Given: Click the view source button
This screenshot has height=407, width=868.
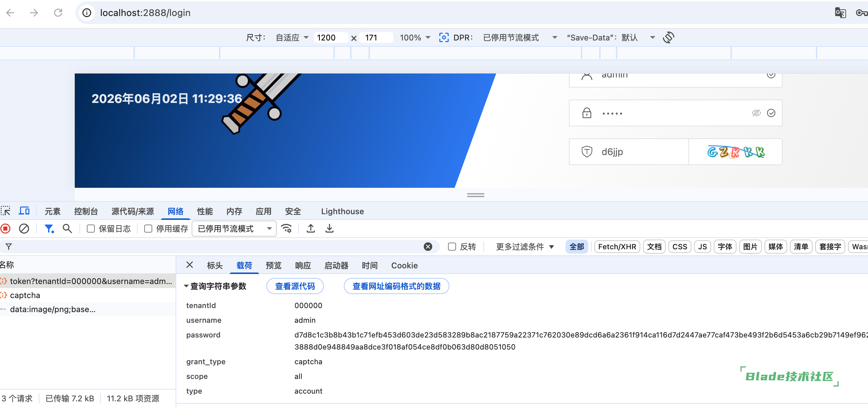Looking at the screenshot, I should pos(295,286).
